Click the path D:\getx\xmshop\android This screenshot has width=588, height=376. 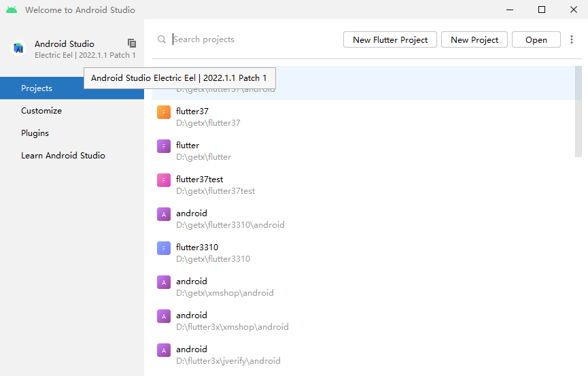[225, 293]
